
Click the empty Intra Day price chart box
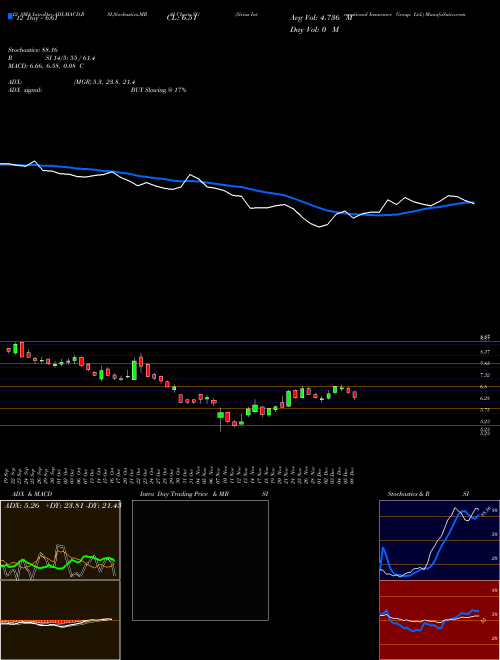click(x=200, y=560)
